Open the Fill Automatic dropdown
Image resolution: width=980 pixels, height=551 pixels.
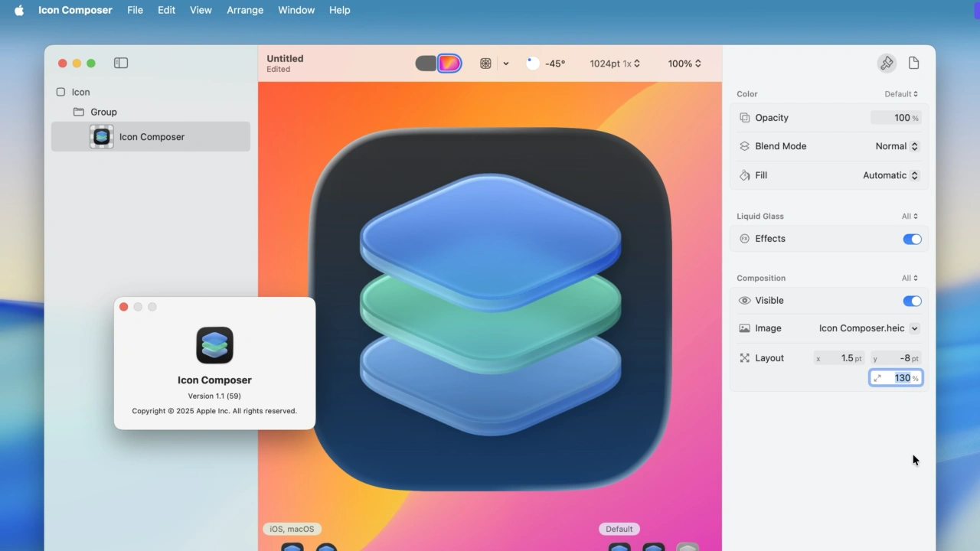(x=890, y=174)
